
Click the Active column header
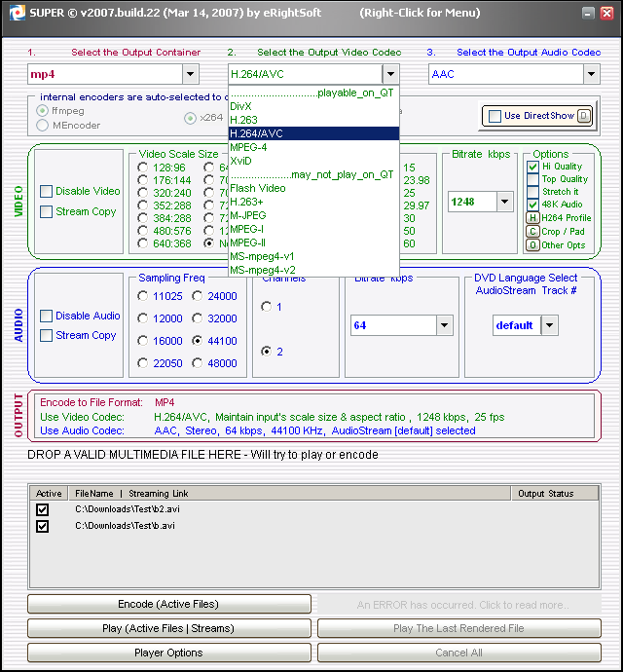49,493
